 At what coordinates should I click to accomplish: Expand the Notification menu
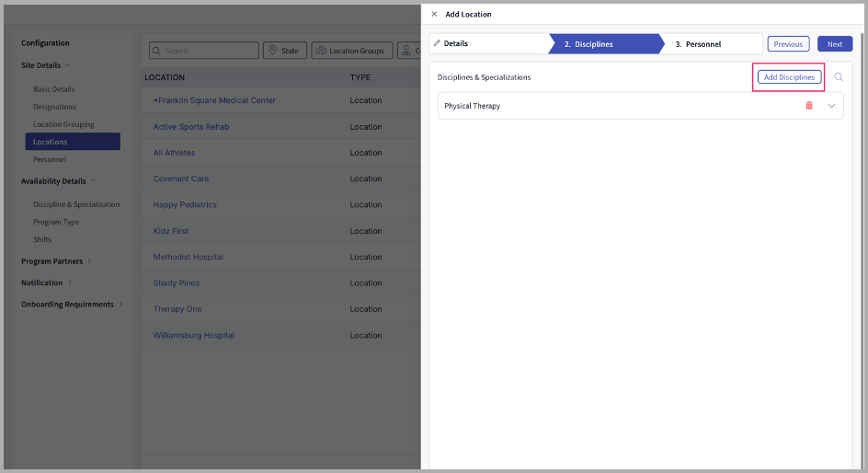[70, 283]
